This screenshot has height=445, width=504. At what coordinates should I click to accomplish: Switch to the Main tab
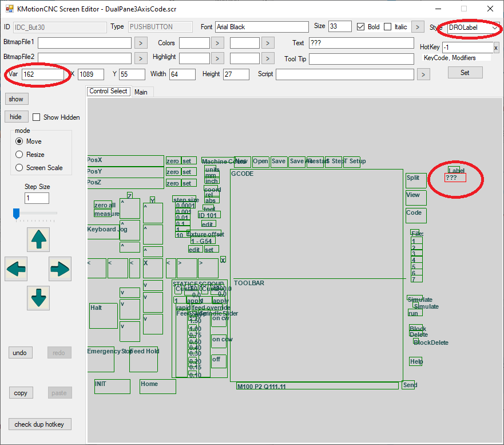coord(141,92)
